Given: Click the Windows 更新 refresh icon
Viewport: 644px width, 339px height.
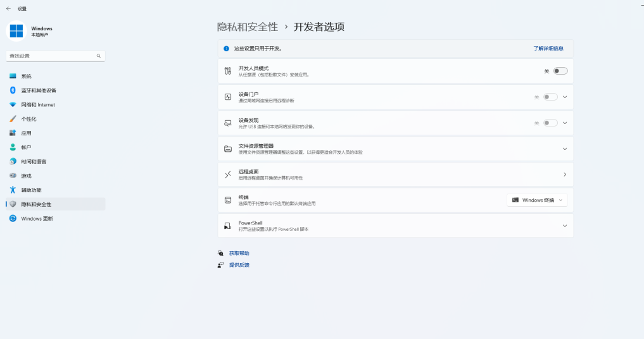Looking at the screenshot, I should pyautogui.click(x=13, y=218).
